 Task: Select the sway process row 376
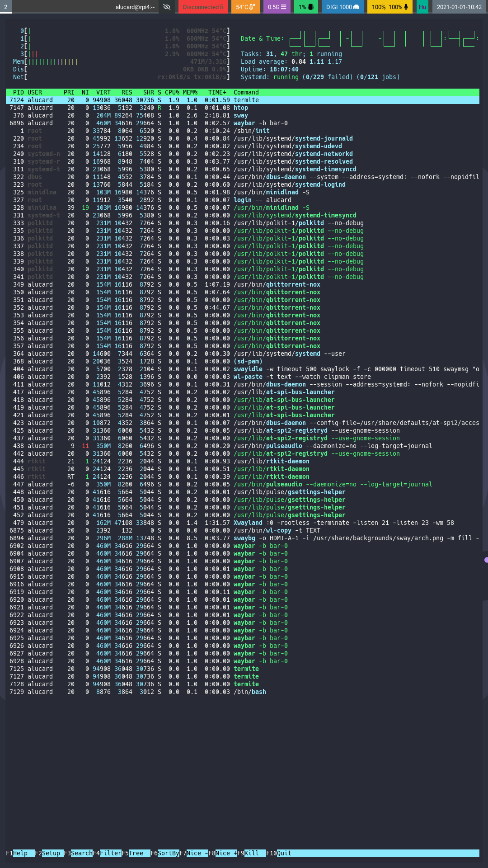pos(243,115)
